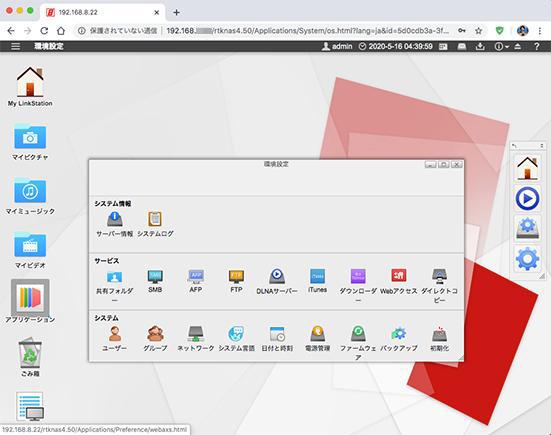Open the システムログ system log icon
The image size is (551, 435).
[x=155, y=224]
